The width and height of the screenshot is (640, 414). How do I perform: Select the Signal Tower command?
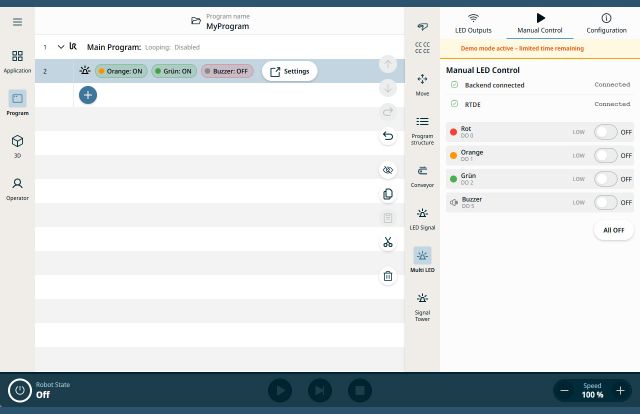pos(422,306)
